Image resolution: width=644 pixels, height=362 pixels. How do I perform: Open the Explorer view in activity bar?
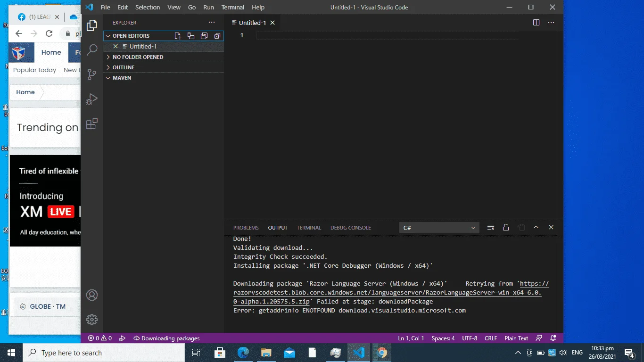pos(92,25)
